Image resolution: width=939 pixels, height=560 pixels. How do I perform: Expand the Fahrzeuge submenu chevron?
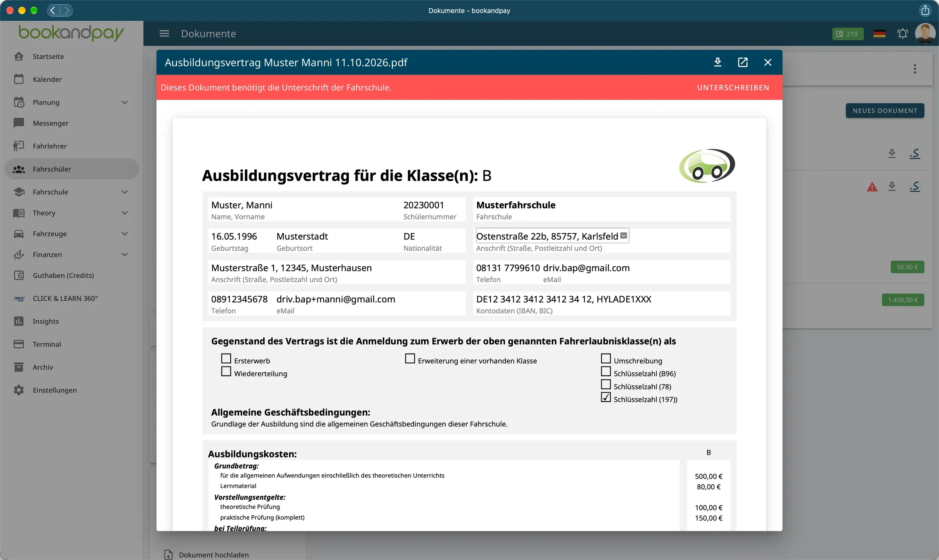click(124, 234)
